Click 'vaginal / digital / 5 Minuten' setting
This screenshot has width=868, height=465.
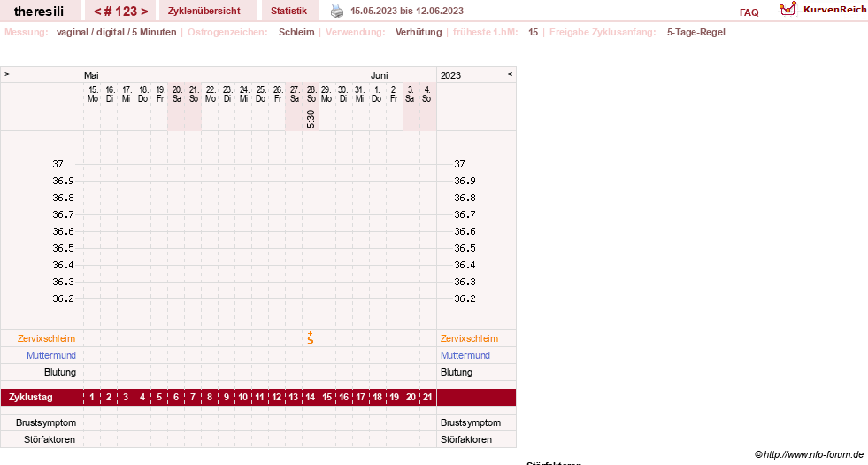click(116, 32)
